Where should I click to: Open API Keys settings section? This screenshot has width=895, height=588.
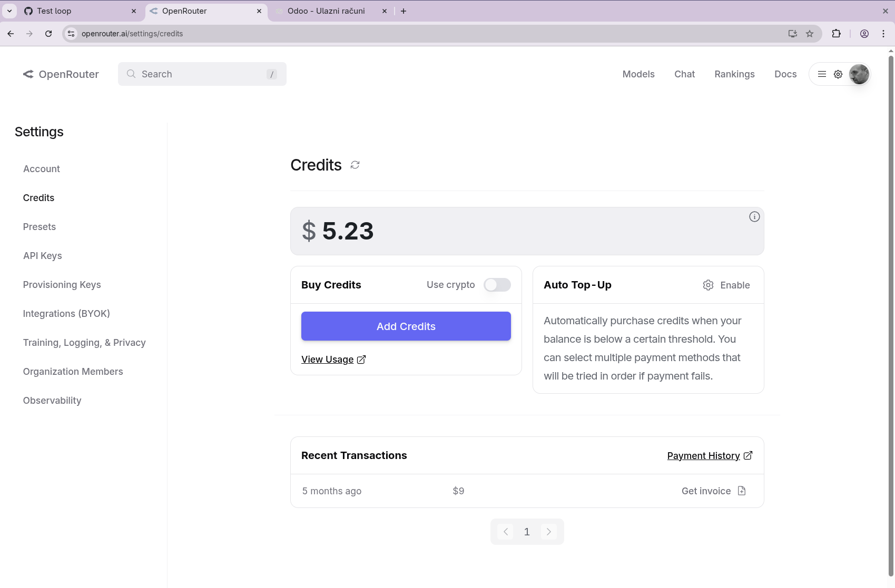coord(43,256)
